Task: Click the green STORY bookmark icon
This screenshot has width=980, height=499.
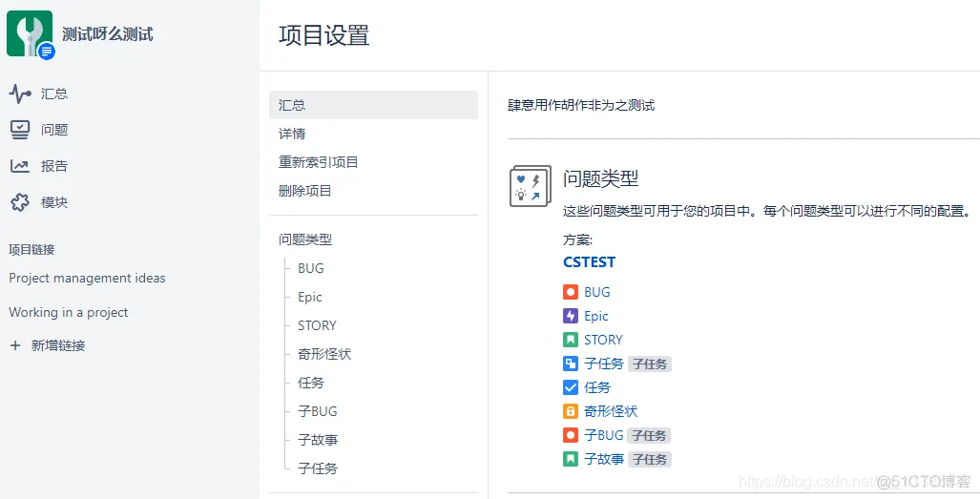Action: [570, 340]
